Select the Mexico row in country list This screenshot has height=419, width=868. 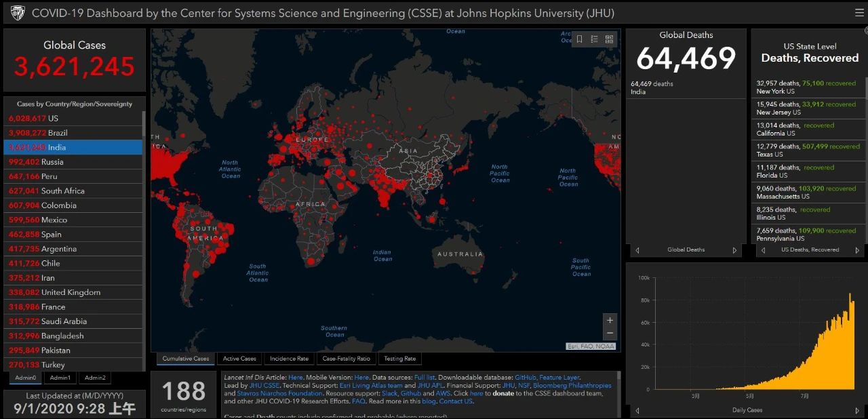click(x=73, y=220)
